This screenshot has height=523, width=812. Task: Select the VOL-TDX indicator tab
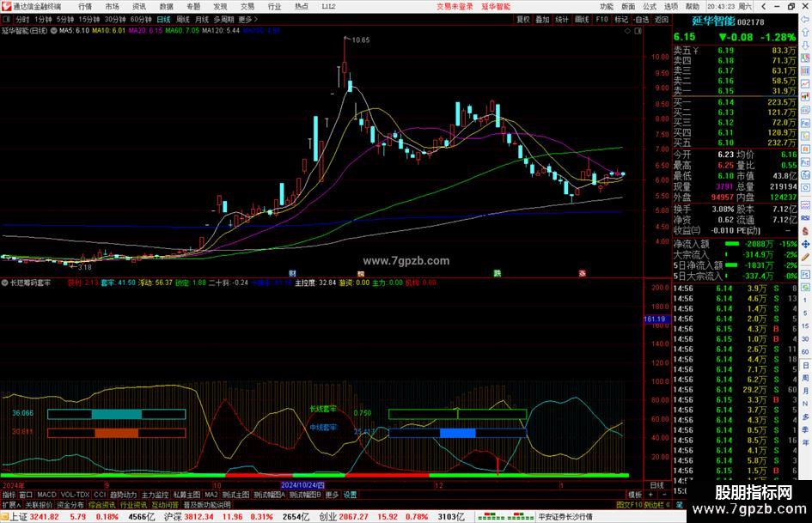pyautogui.click(x=75, y=495)
